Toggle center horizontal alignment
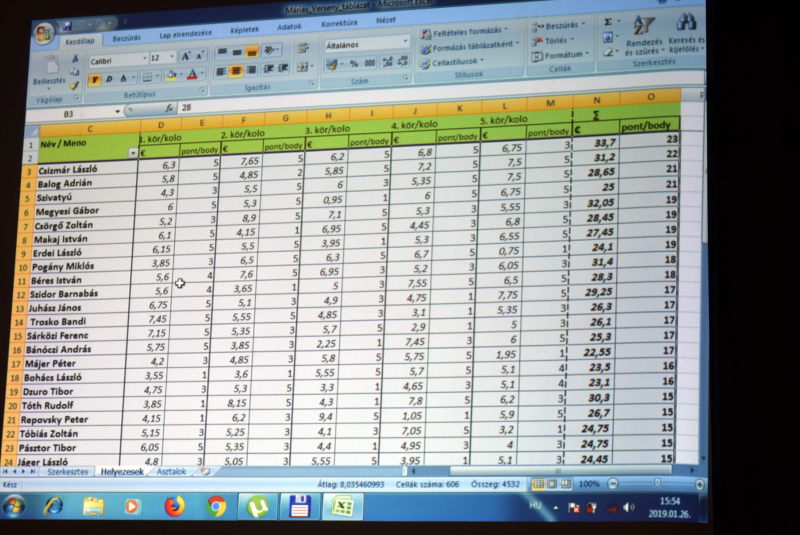Screen dimensions: 800x535 pyautogui.click(x=236, y=70)
